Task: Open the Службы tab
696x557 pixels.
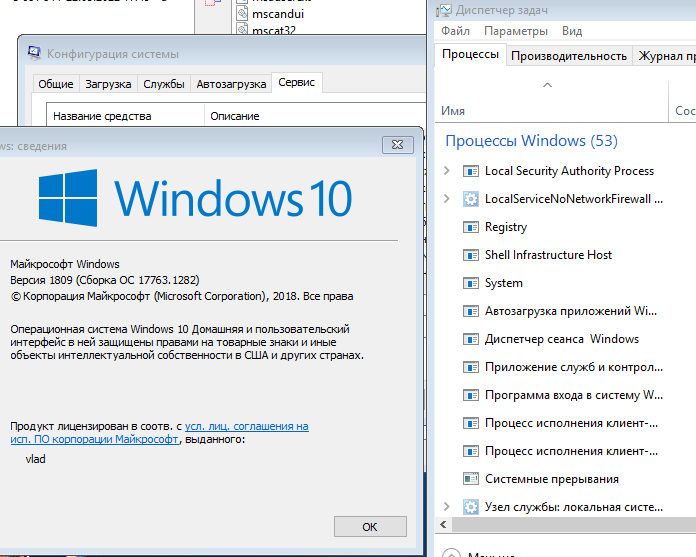Action: (164, 84)
